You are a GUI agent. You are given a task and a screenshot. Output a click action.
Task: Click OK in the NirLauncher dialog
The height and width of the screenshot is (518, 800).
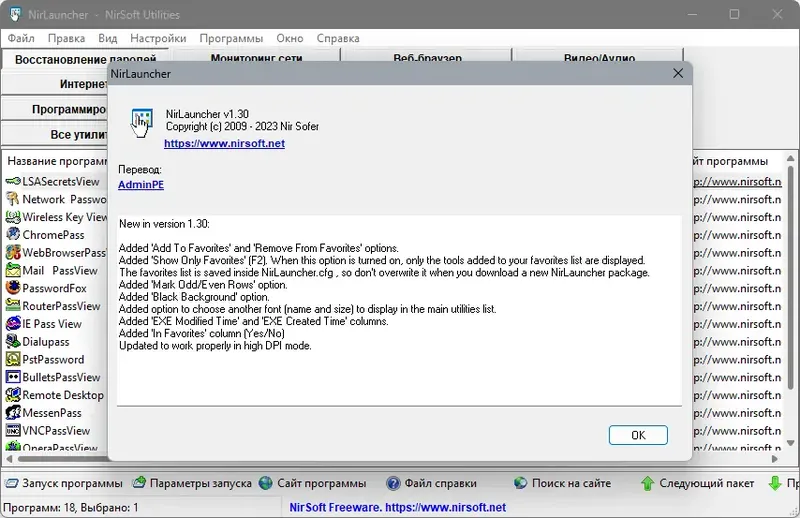point(638,435)
